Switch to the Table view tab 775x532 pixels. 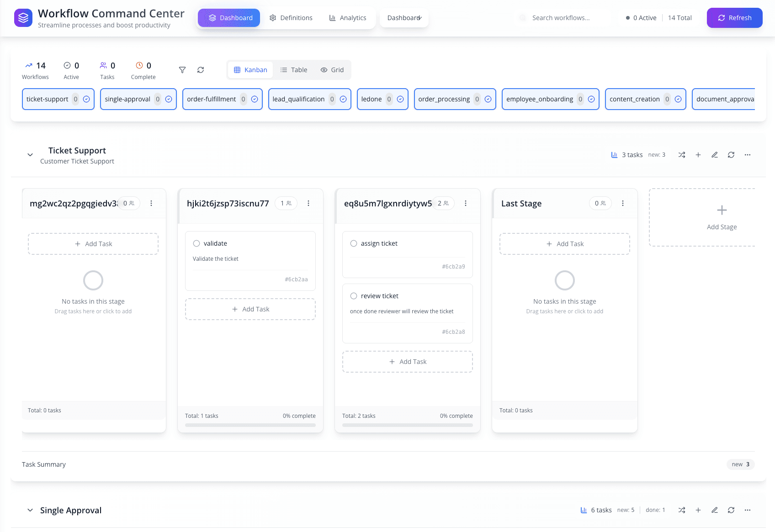pyautogui.click(x=294, y=69)
